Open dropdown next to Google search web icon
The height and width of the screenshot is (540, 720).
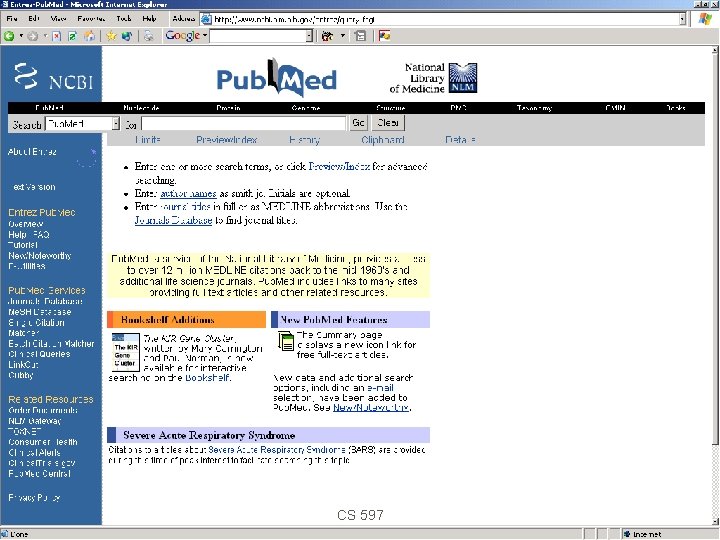tap(343, 36)
